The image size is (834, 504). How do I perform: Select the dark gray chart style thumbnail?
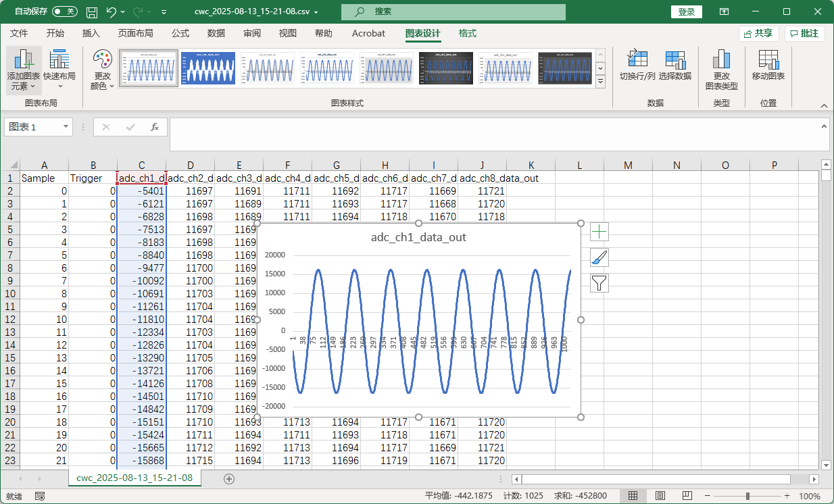pyautogui.click(x=565, y=68)
